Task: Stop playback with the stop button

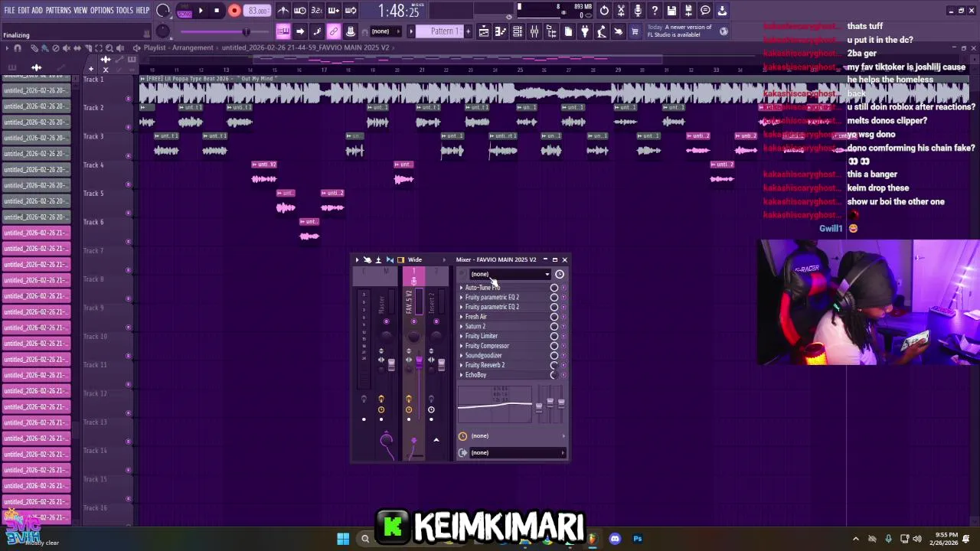Action: point(217,11)
